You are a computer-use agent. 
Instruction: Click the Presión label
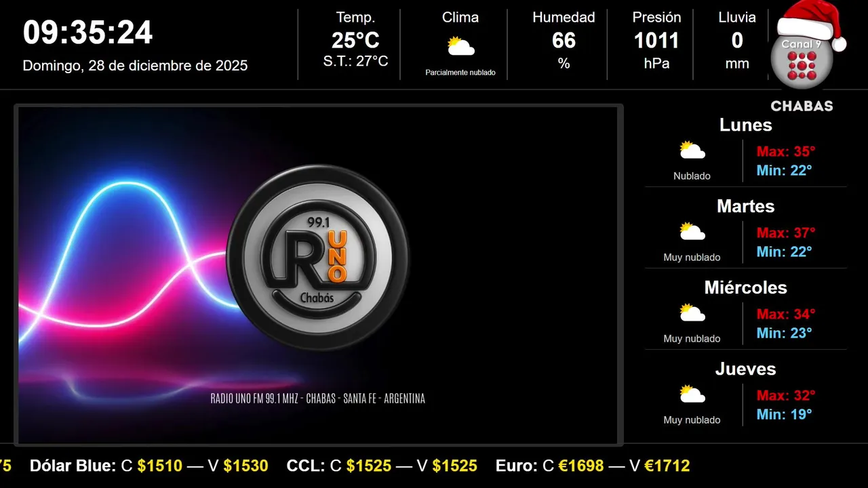(x=656, y=18)
